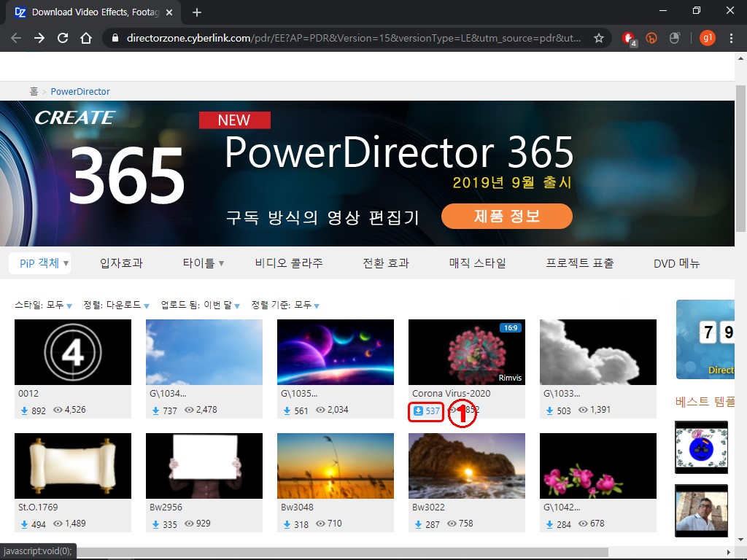
Task: Download the 0012 template via download icon
Action: (24, 411)
